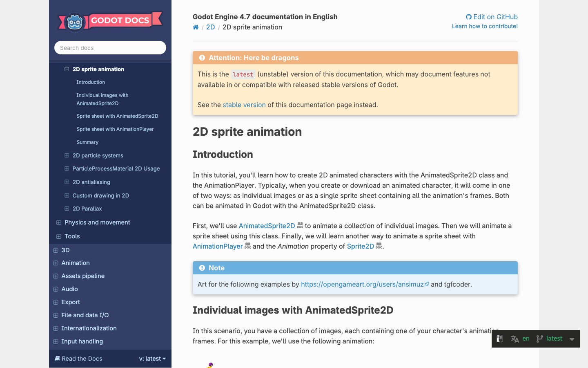Jump to Summary in sidebar

(87, 142)
